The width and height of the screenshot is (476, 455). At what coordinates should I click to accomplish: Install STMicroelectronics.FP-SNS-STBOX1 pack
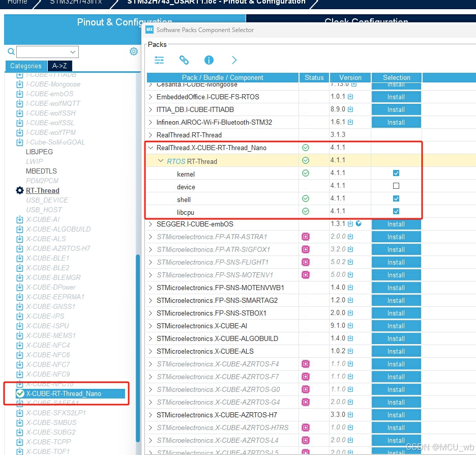[396, 313]
